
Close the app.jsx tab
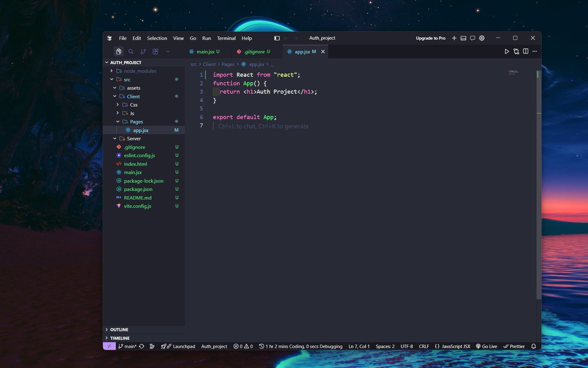(322, 52)
